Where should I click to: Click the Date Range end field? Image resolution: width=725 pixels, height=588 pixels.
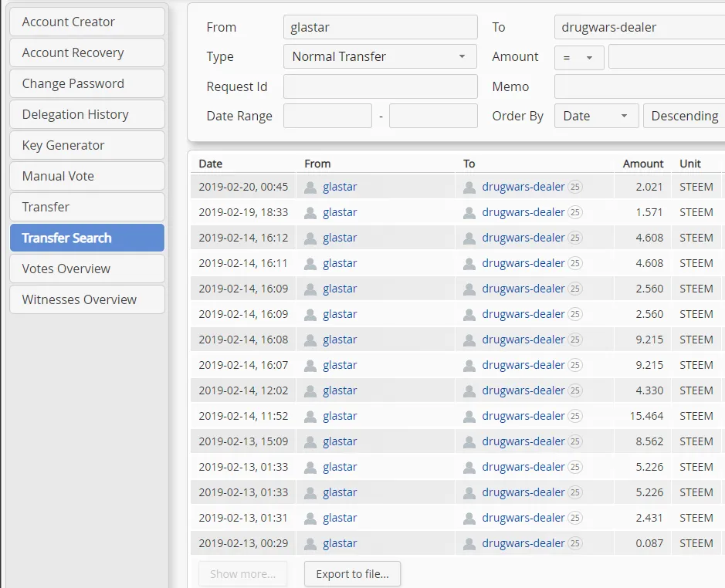[433, 116]
